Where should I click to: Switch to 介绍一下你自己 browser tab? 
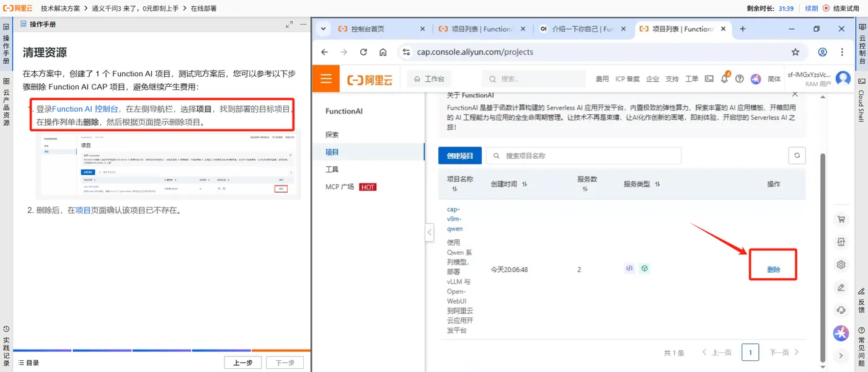point(584,29)
